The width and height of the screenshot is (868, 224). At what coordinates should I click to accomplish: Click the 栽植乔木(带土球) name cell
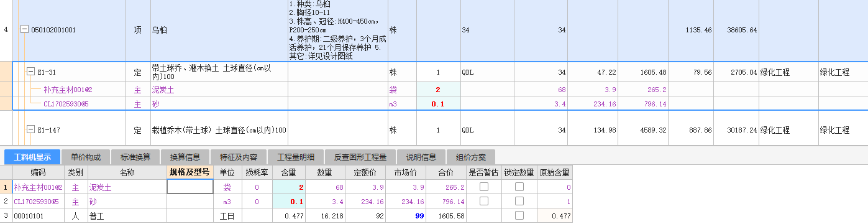[219, 130]
